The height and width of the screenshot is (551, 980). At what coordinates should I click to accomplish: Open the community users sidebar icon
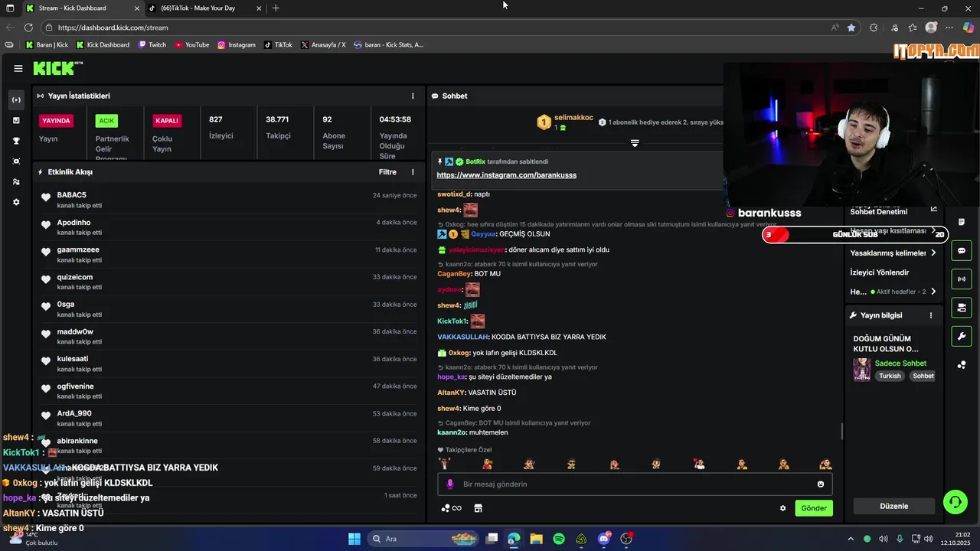coord(16,182)
